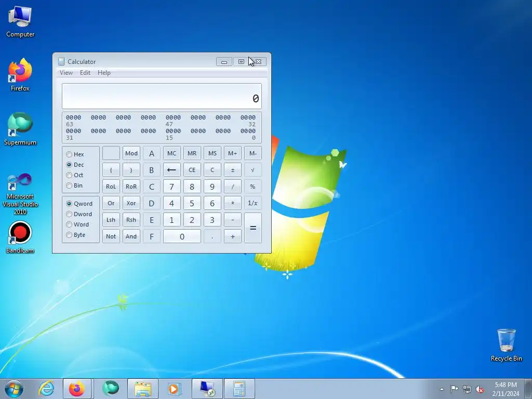This screenshot has width=532, height=399.
Task: Click the network tray icon
Action: [x=467, y=389]
